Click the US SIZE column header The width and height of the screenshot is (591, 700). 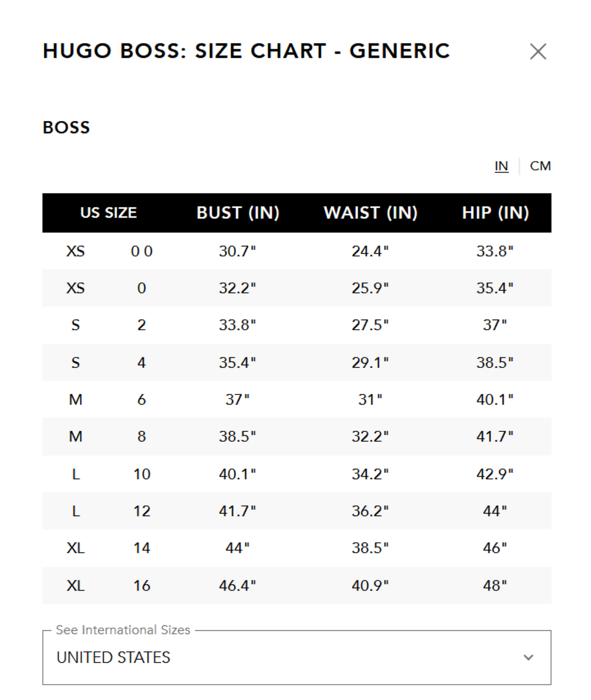coord(108,212)
